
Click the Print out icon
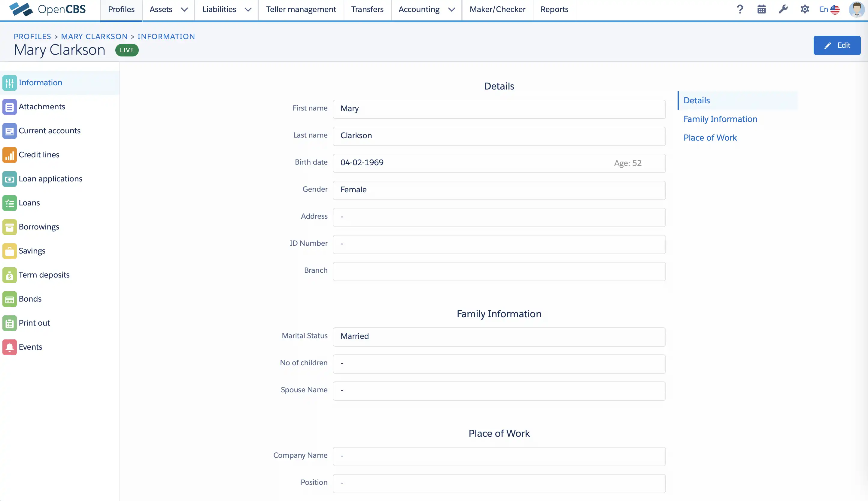10,323
